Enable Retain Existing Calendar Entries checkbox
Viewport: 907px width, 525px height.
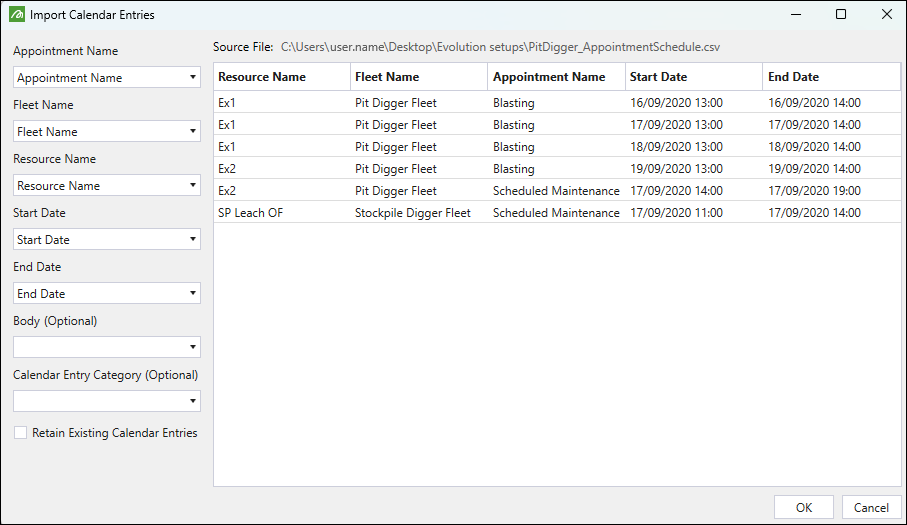coord(20,432)
